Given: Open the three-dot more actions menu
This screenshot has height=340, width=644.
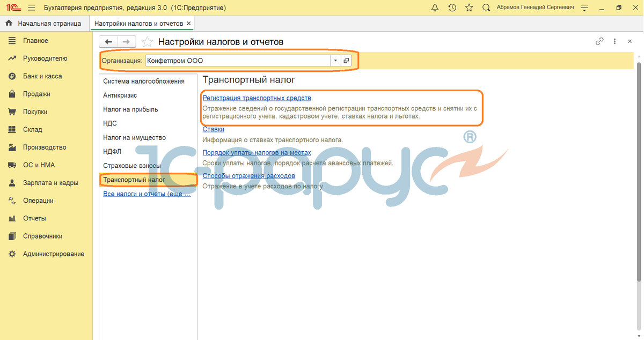Looking at the screenshot, I should point(615,41).
